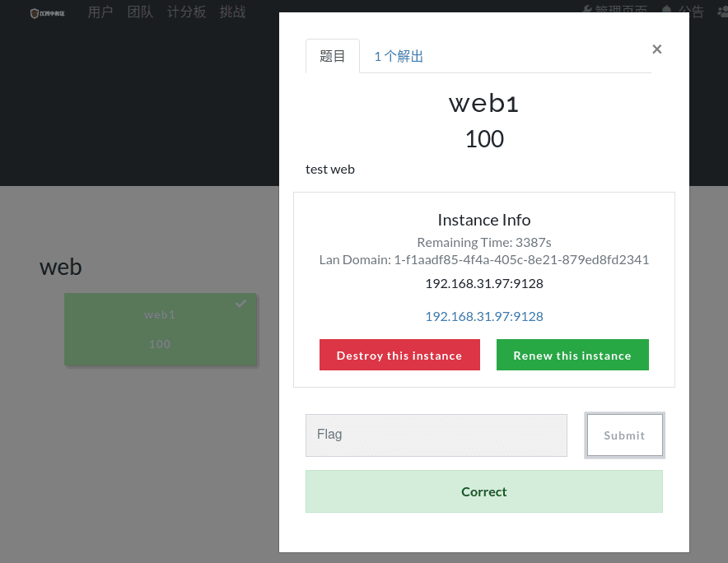Go to the 团队 page in the navbar

point(140,12)
